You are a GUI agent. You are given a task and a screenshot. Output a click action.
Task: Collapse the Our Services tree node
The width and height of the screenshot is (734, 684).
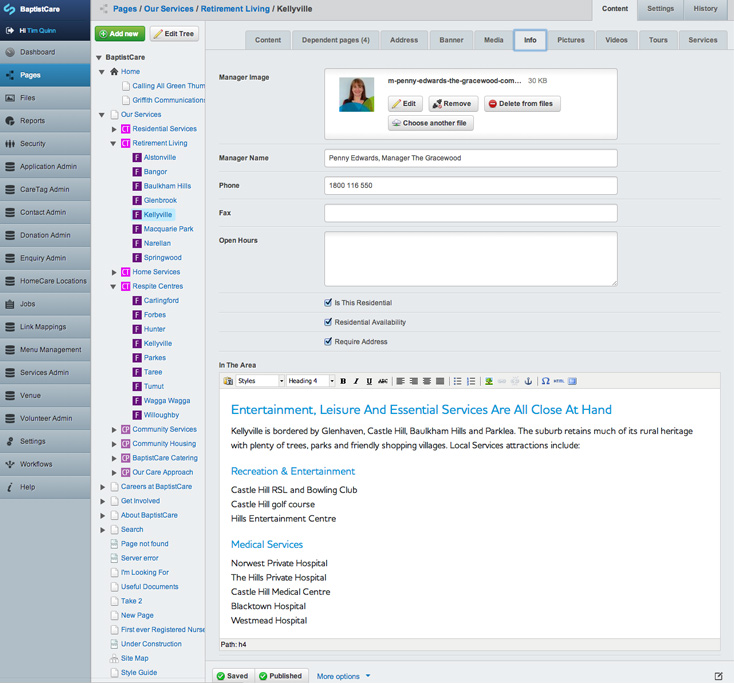pyautogui.click(x=102, y=115)
